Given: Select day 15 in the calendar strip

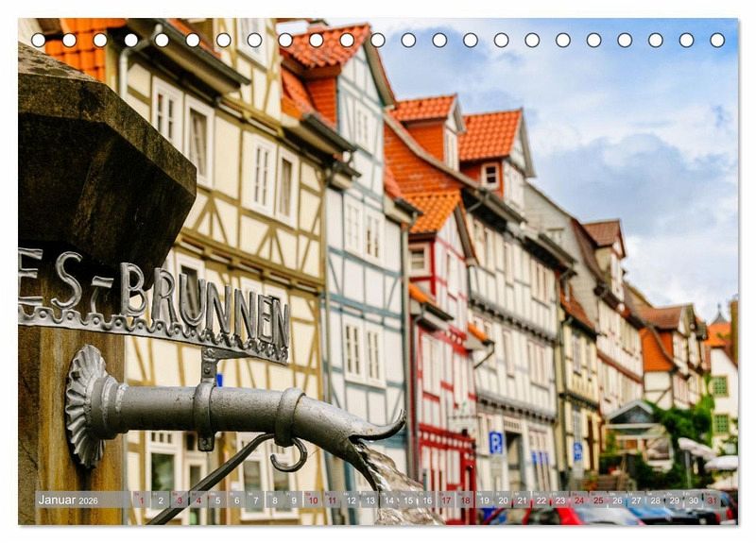Looking at the screenshot, I should pyautogui.click(x=407, y=501).
